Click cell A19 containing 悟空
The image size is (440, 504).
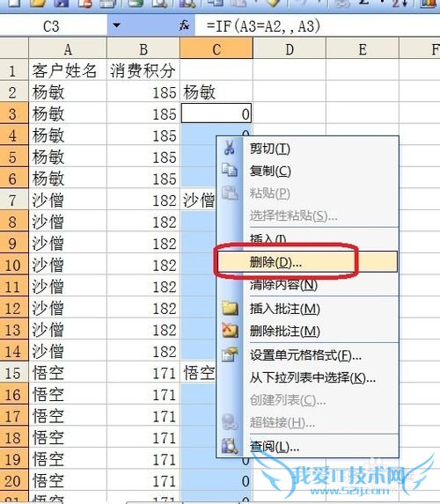[x=68, y=459]
